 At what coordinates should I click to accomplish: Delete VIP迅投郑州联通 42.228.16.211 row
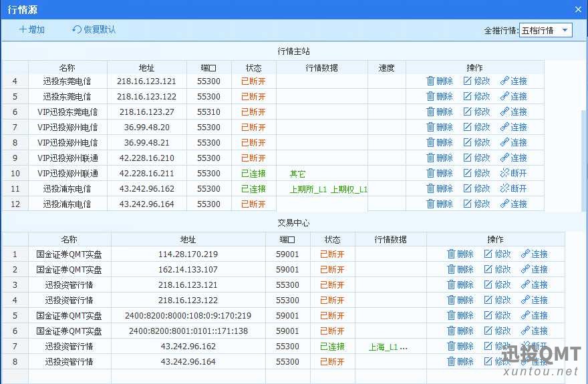click(440, 173)
